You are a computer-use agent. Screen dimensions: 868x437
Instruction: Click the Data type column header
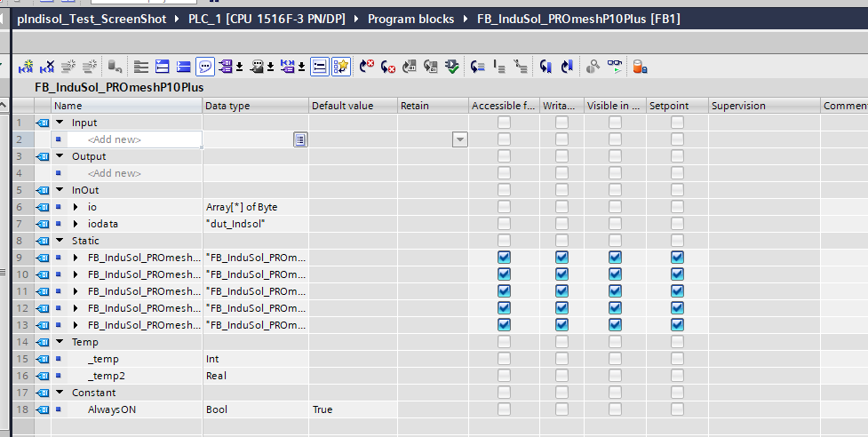tap(255, 106)
